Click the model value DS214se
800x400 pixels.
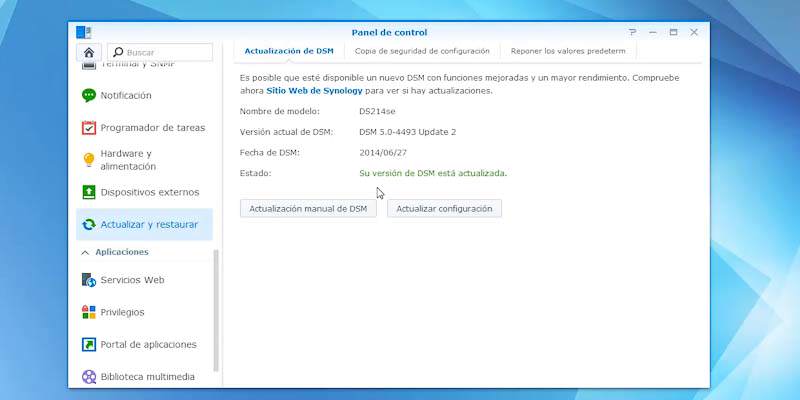(377, 111)
